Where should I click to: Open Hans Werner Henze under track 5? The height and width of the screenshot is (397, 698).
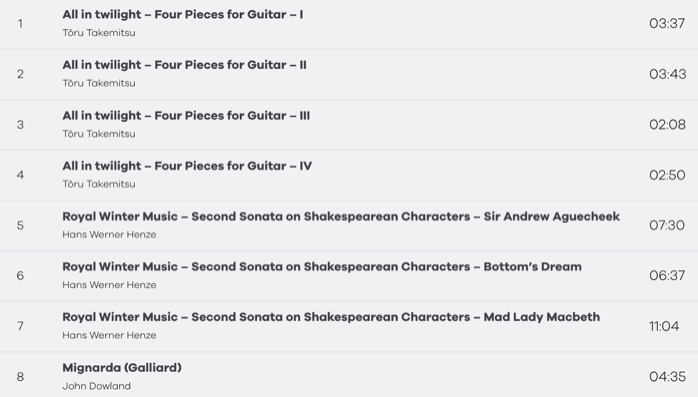tap(109, 235)
